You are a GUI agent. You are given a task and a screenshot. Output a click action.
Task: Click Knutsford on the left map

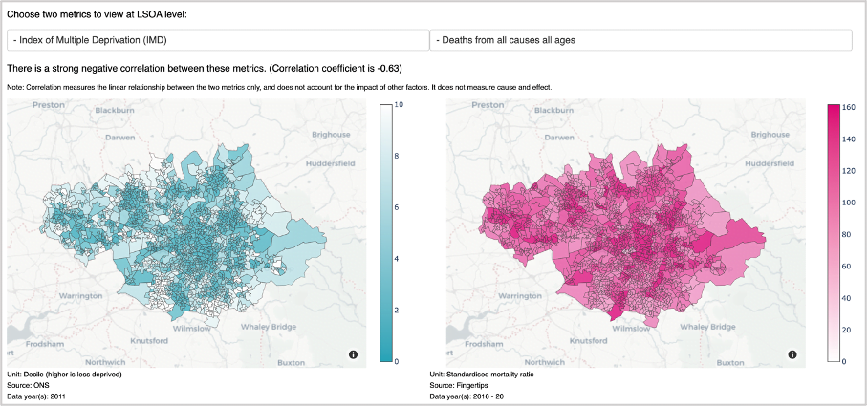(148, 341)
